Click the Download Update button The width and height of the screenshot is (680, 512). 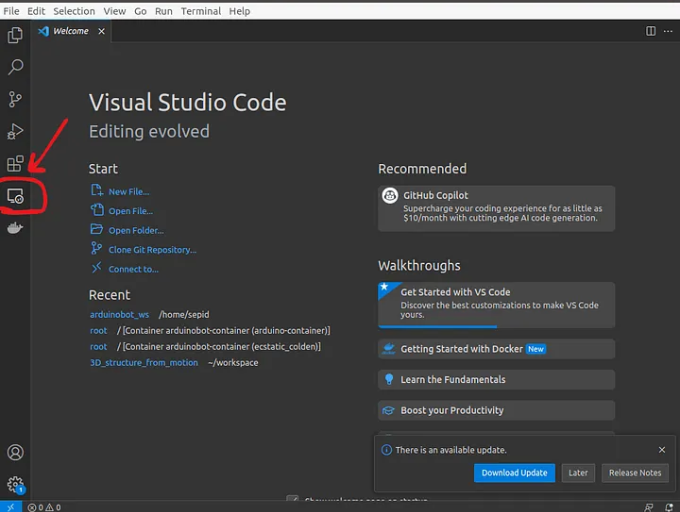click(514, 473)
